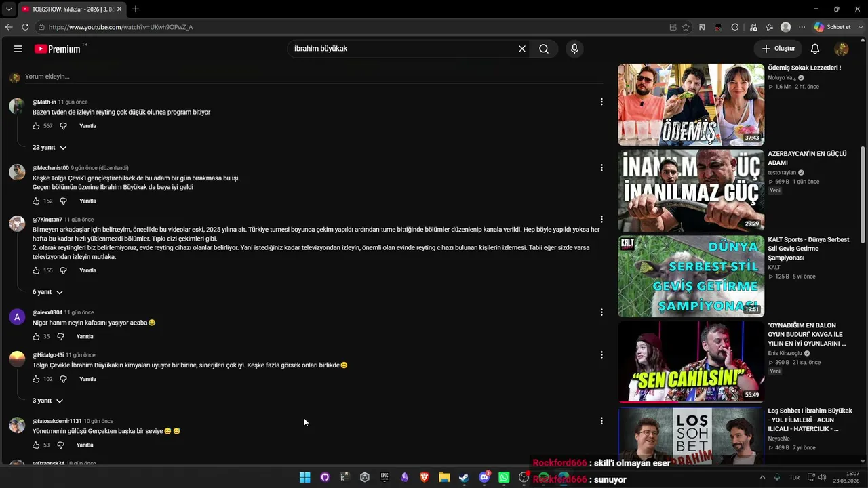Reply to the @Hidalgo-l3i comment

coord(87,379)
